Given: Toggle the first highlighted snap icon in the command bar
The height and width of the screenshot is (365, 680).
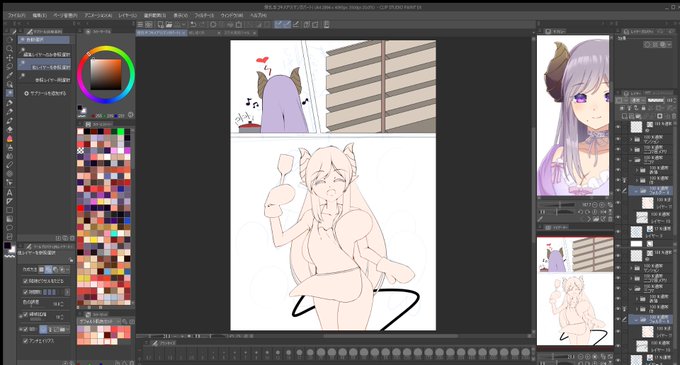Looking at the screenshot, I should [x=278, y=24].
